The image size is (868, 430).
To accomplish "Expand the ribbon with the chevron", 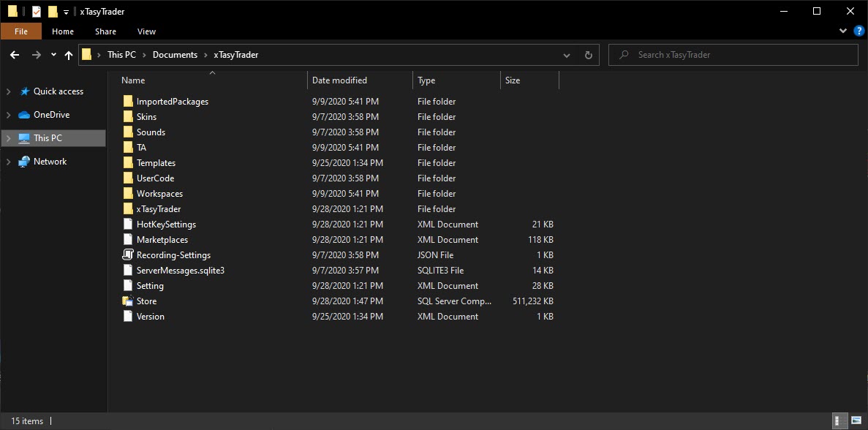I will [843, 31].
